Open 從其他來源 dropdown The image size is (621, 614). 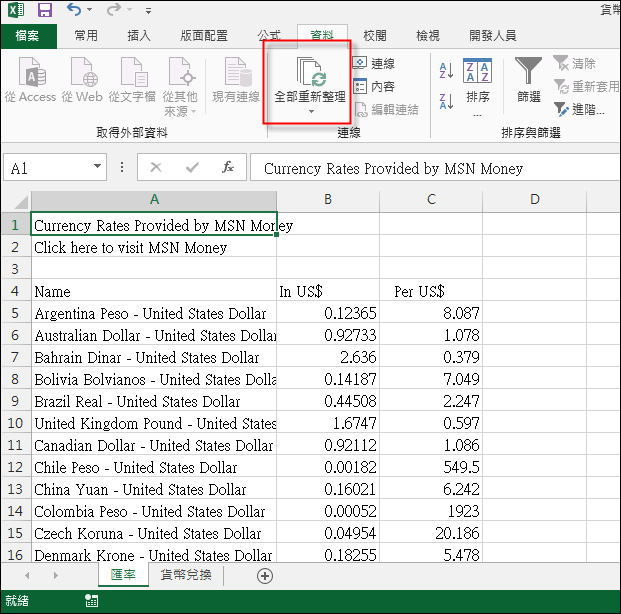click(x=180, y=86)
